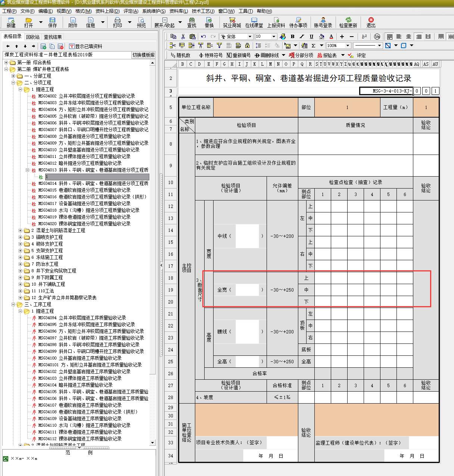Click the red delete table icon in left panel
Screen dimensions: 454x476
click(x=60, y=46)
